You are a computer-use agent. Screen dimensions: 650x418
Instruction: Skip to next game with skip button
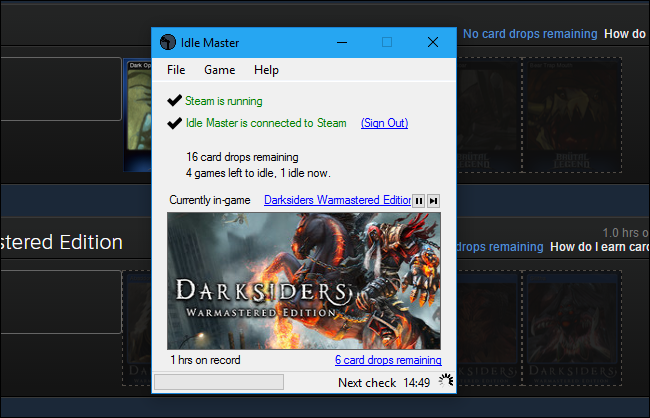click(433, 201)
